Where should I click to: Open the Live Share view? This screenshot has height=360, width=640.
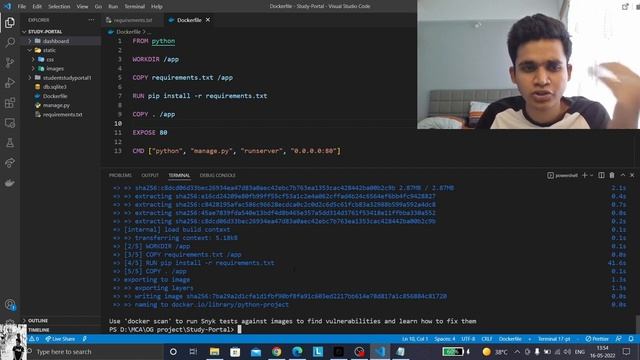(x=10, y=163)
